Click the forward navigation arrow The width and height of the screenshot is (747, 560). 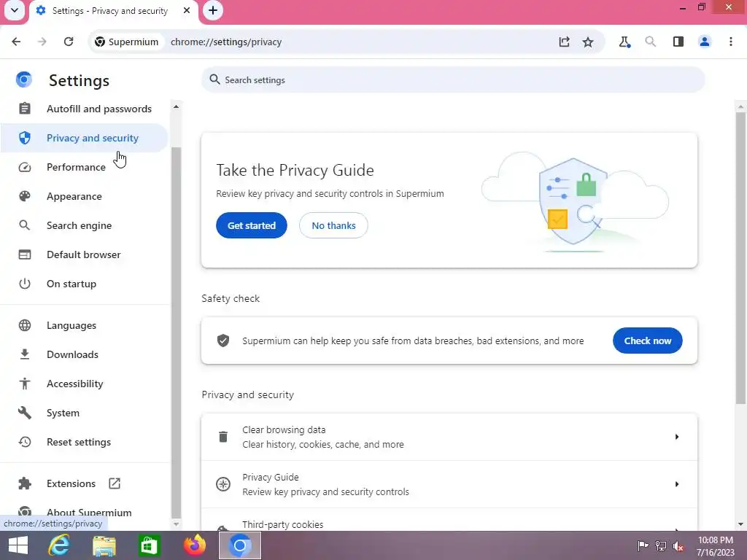(42, 42)
